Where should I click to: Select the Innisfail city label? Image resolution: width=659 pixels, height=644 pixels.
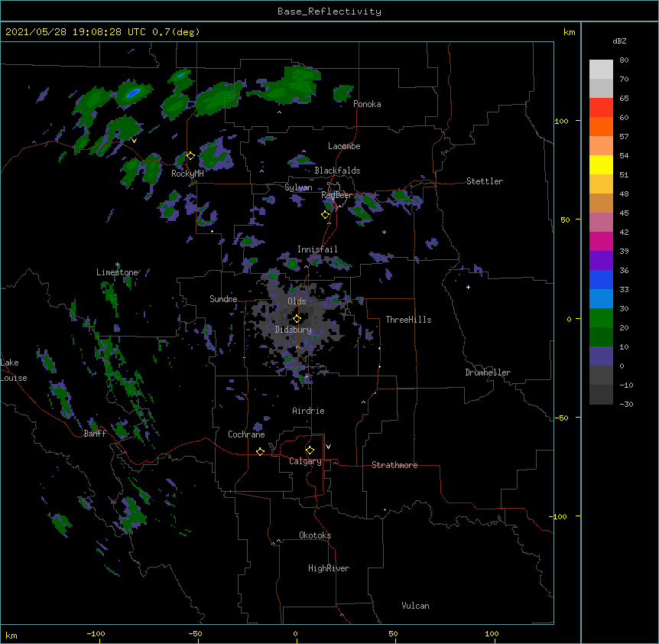pos(317,249)
